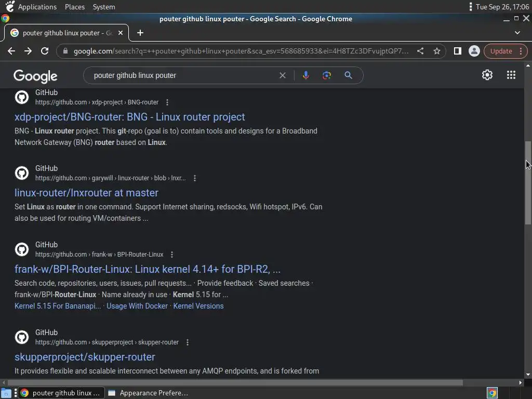Viewport: 532px width, 399px height.
Task: Open more options for linux-router result
Action: [x=195, y=178]
